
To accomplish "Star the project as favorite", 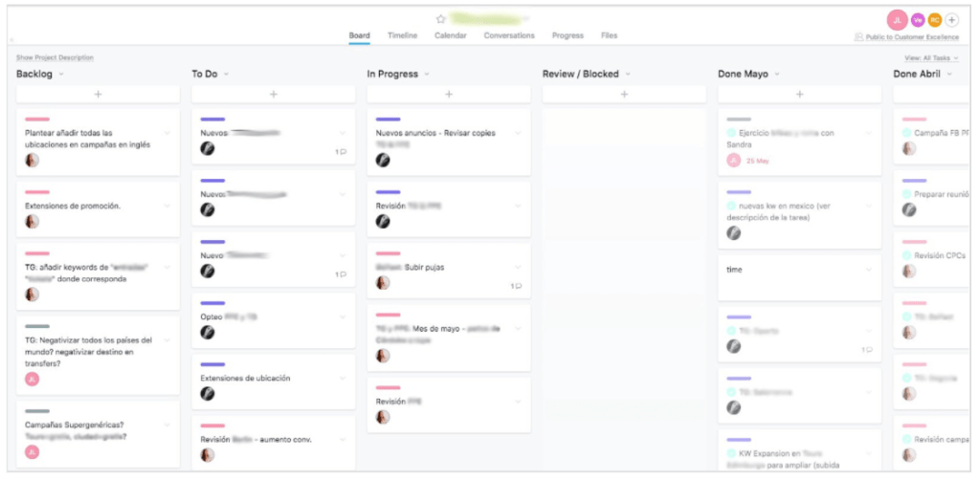I will click(x=440, y=19).
